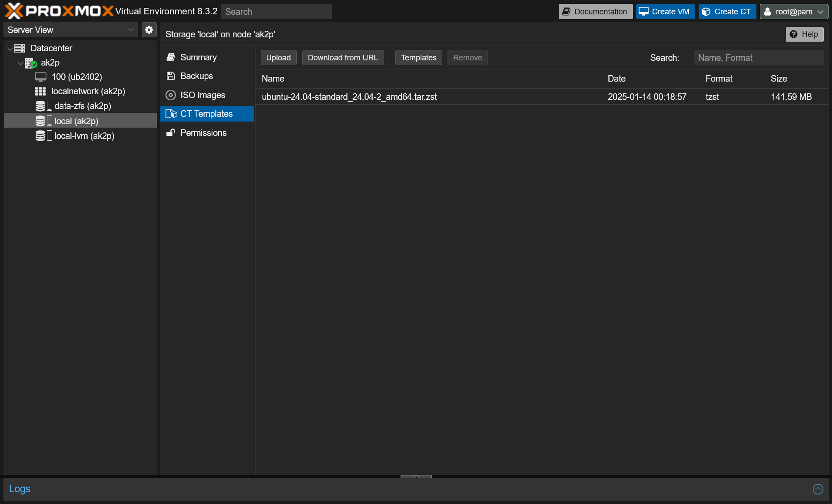Select the local (ak2p) storage label
The height and width of the screenshot is (504, 832).
pyautogui.click(x=76, y=121)
